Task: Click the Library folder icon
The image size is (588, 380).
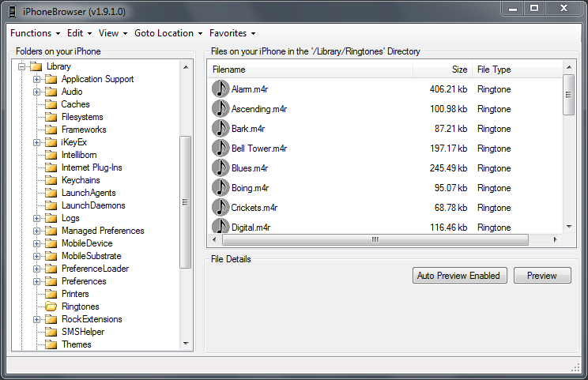Action: tap(36, 66)
